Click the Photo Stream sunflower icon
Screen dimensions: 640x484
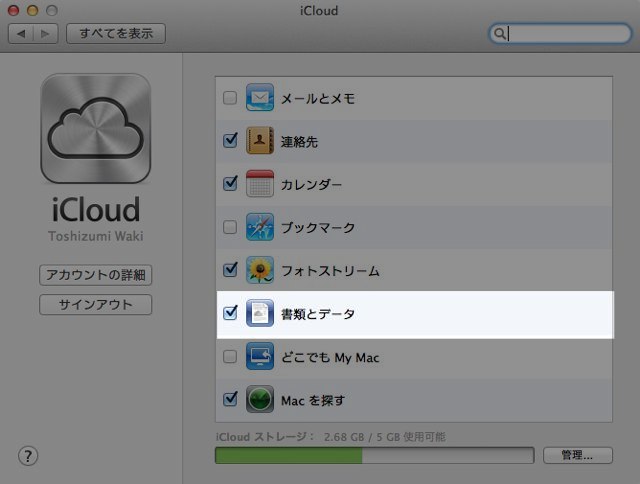(x=260, y=270)
